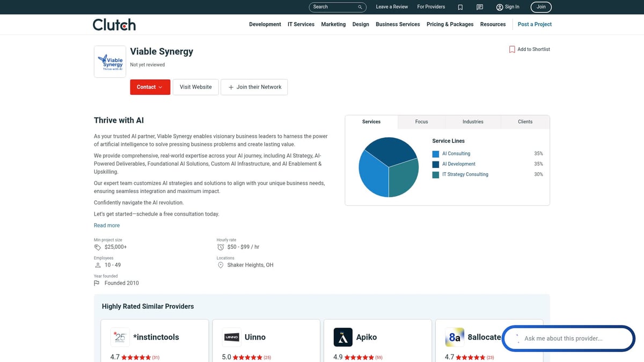The image size is (644, 362).
Task: Click the Read more link
Action: click(x=107, y=226)
